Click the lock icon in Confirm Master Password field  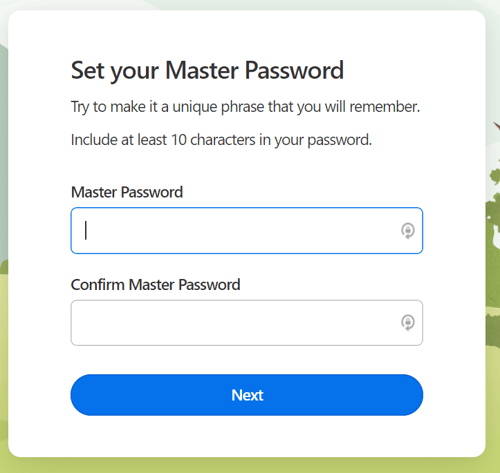(407, 322)
